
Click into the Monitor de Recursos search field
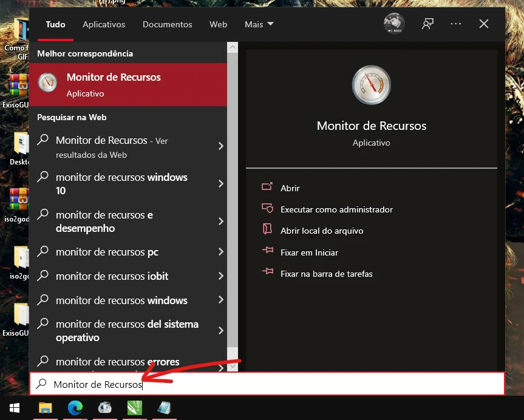click(x=267, y=384)
